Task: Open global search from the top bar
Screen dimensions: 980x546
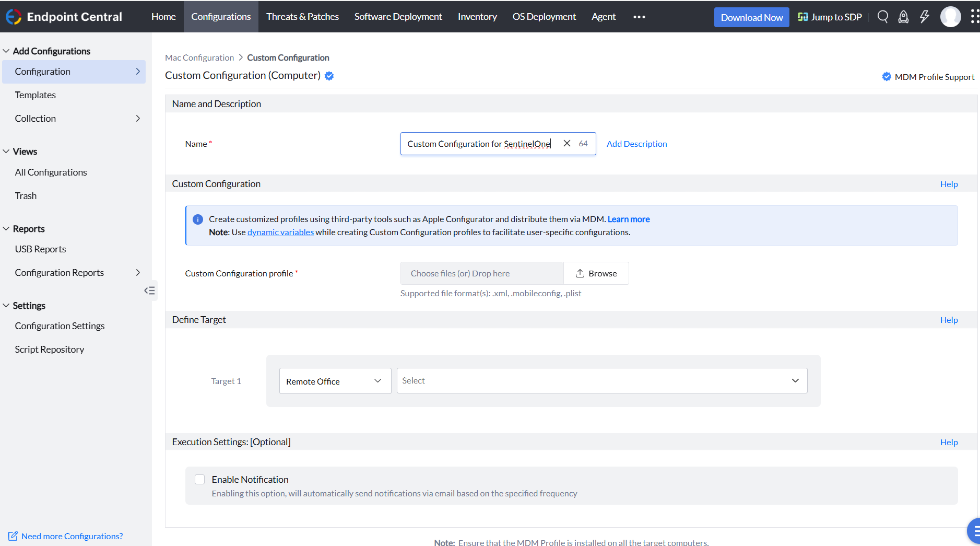Action: [x=882, y=16]
